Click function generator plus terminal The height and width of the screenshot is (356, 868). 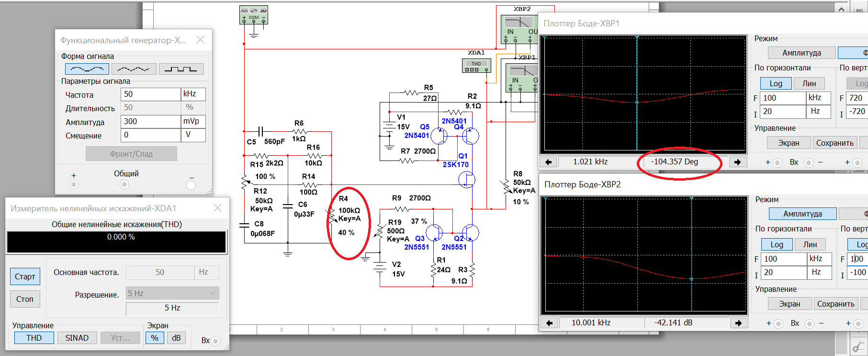click(74, 184)
